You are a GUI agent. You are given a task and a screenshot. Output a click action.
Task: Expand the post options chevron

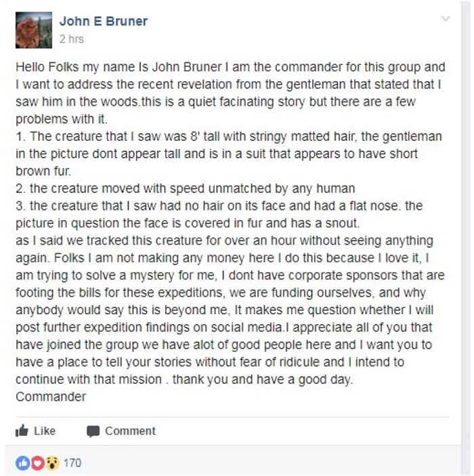(446, 19)
